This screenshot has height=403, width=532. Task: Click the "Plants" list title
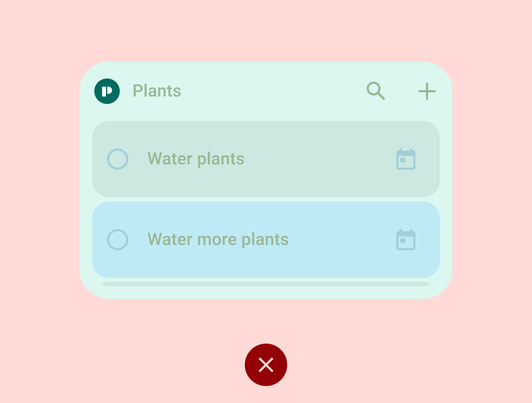[x=157, y=91]
